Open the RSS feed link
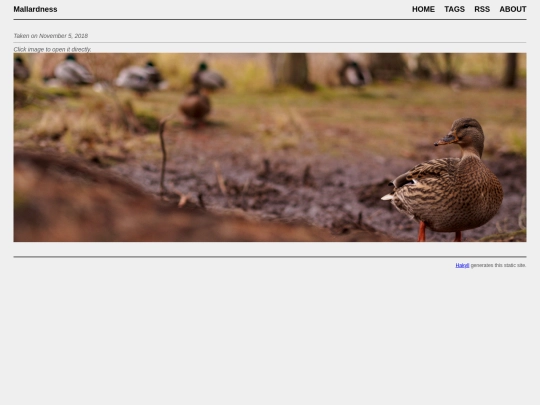This screenshot has width=540, height=405. point(482,9)
